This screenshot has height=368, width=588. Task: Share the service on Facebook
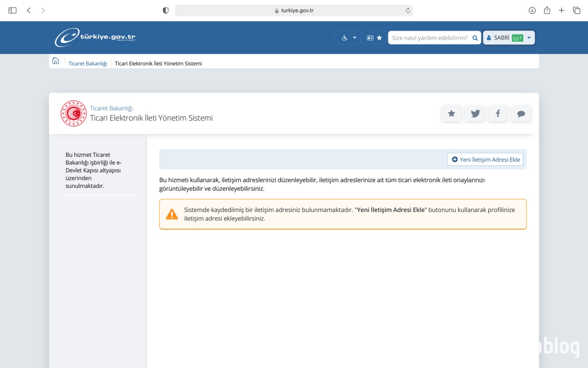point(498,114)
